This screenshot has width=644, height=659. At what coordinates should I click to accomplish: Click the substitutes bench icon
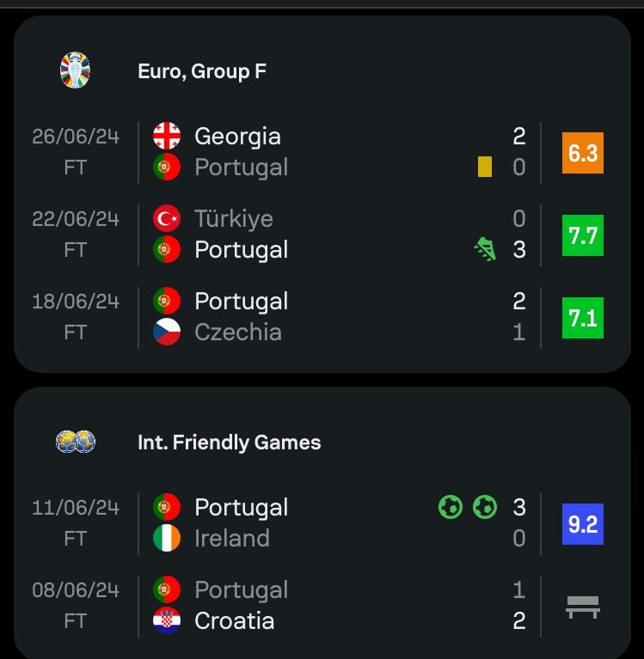(583, 607)
